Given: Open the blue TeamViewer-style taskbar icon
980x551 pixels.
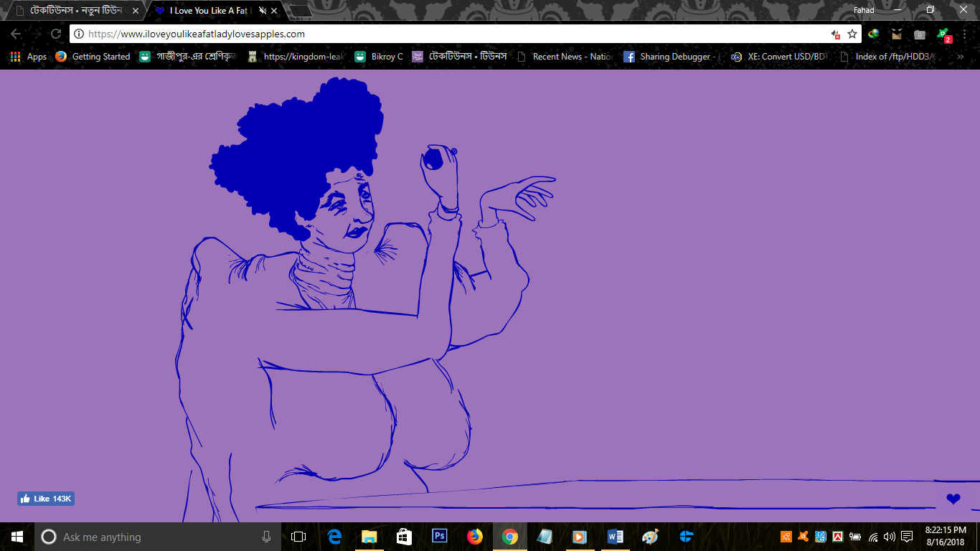Looking at the screenshot, I should tap(687, 537).
